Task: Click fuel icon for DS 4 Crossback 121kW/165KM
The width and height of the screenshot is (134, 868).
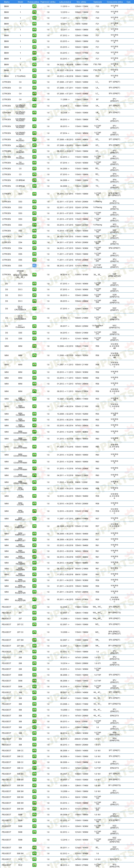Action: [34, 309]
